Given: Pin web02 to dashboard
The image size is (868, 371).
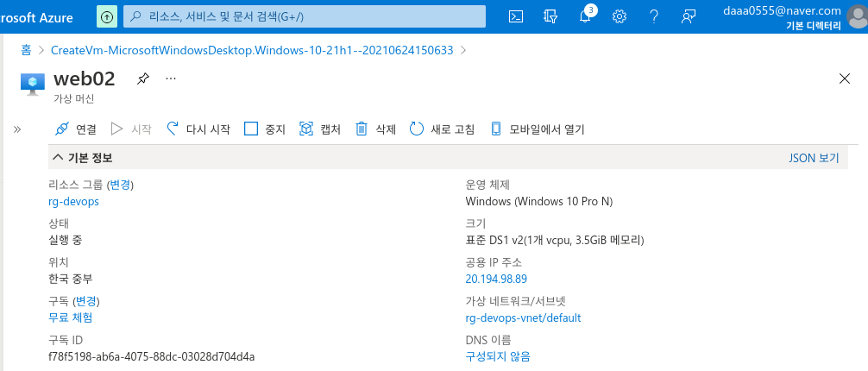Looking at the screenshot, I should (x=143, y=79).
